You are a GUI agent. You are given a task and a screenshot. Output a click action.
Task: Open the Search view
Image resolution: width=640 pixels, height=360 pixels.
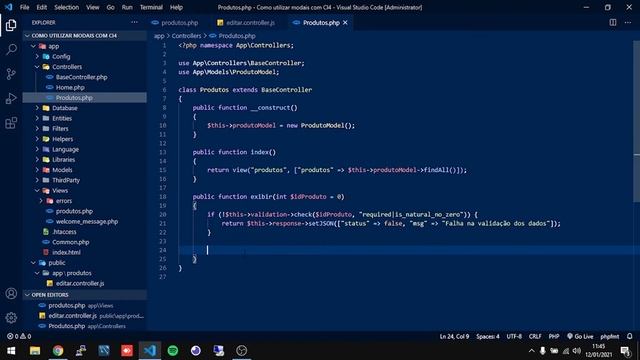tap(11, 49)
